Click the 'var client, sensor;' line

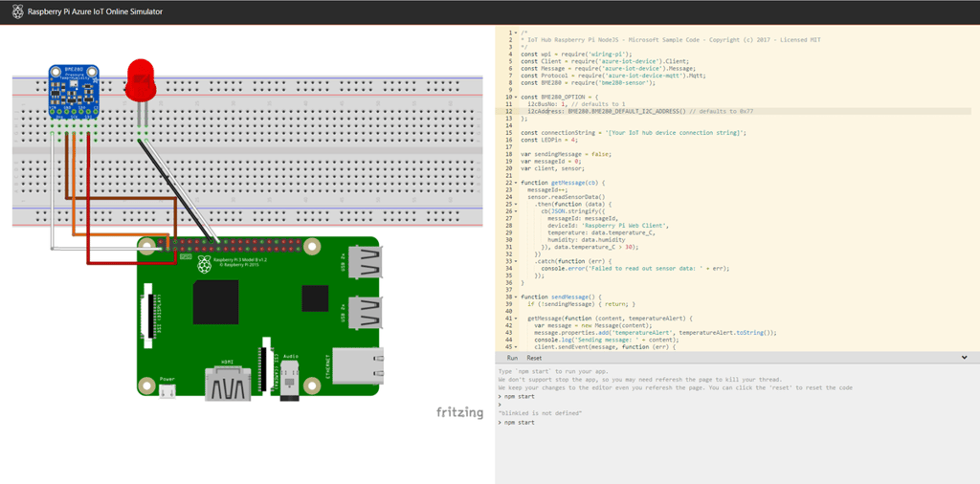(552, 168)
